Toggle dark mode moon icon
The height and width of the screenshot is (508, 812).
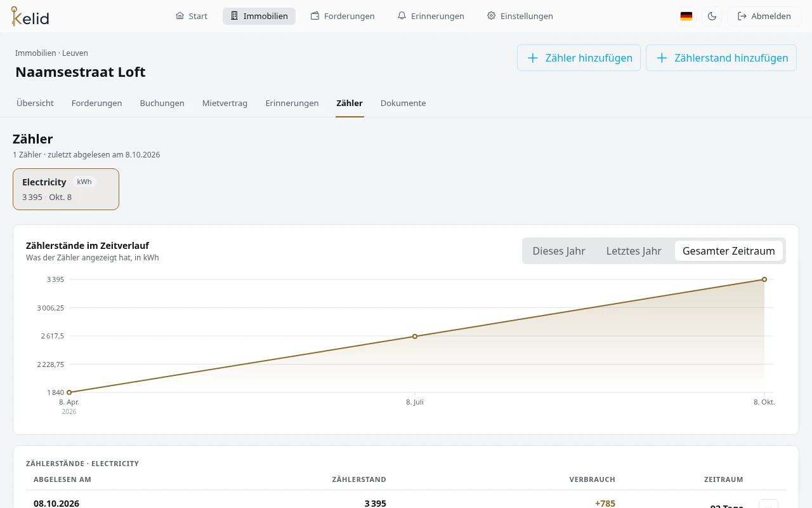(712, 17)
